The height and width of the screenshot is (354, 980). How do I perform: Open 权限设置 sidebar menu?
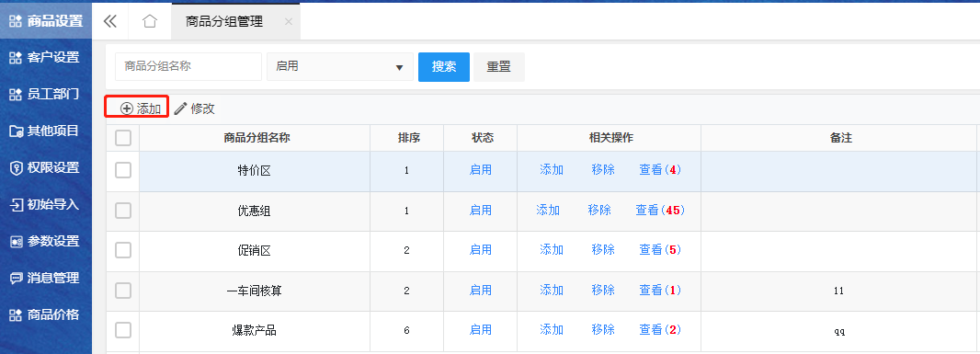46,167
